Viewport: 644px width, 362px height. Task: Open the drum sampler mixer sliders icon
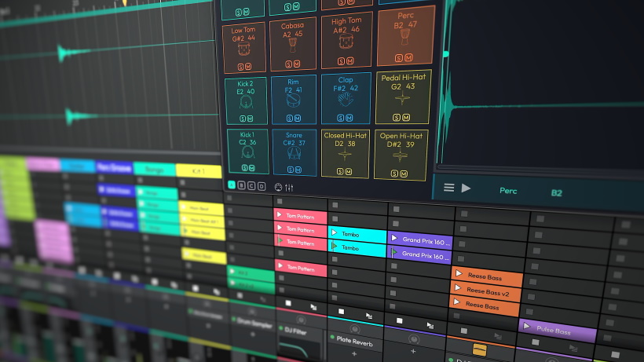(x=289, y=188)
